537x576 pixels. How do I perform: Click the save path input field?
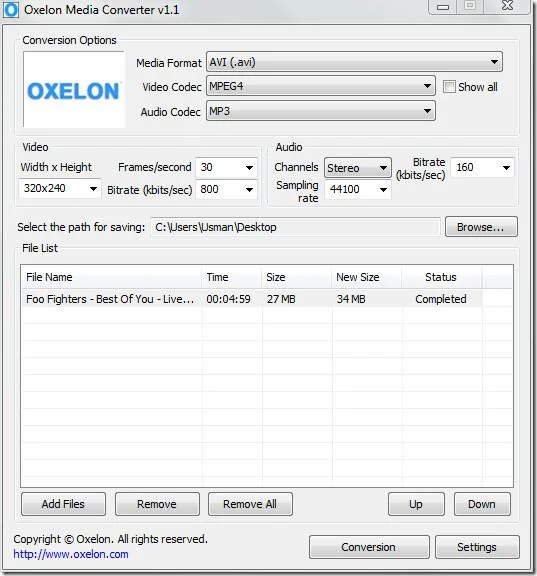tap(295, 227)
